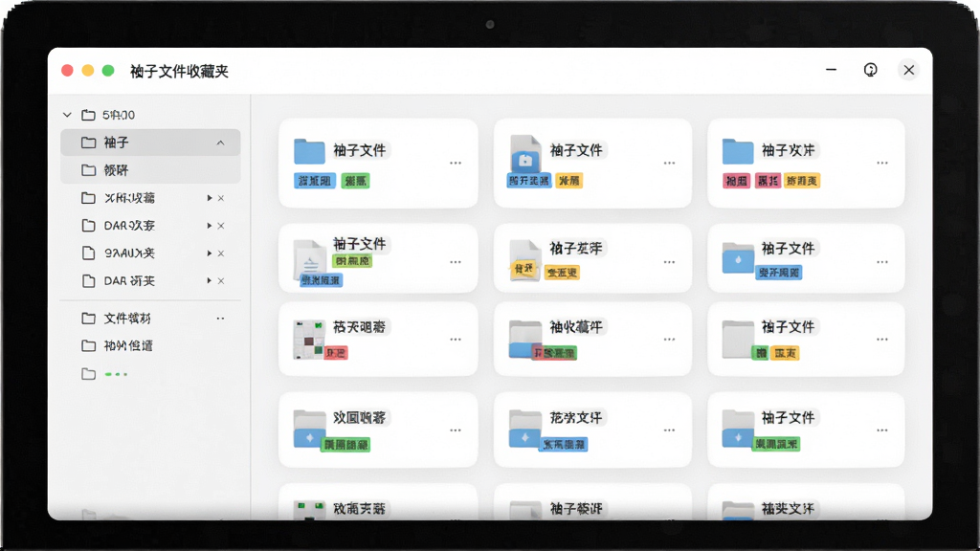Collapse the 袖子 sidebar row using its caret
980x551 pixels.
(221, 143)
